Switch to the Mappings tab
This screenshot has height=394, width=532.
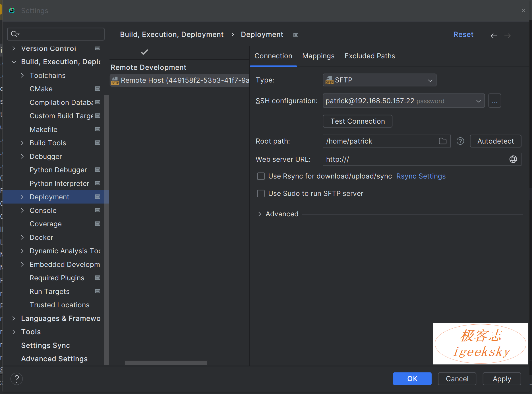[318, 56]
